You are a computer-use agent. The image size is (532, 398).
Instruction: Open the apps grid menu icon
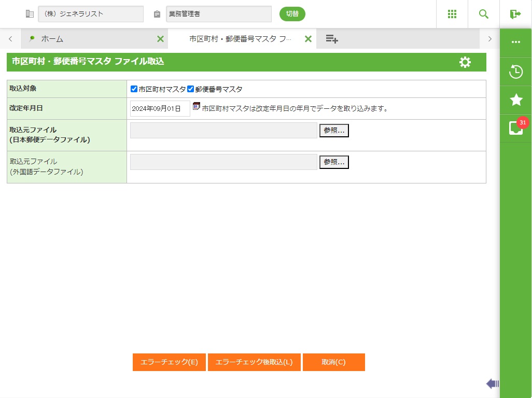point(452,14)
